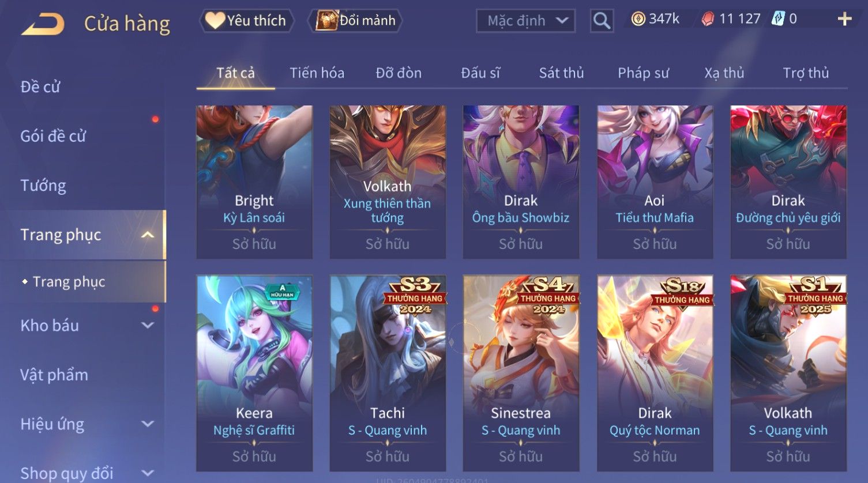868x483 pixels.
Task: Open Đổi mảnh chest button
Action: coord(356,21)
